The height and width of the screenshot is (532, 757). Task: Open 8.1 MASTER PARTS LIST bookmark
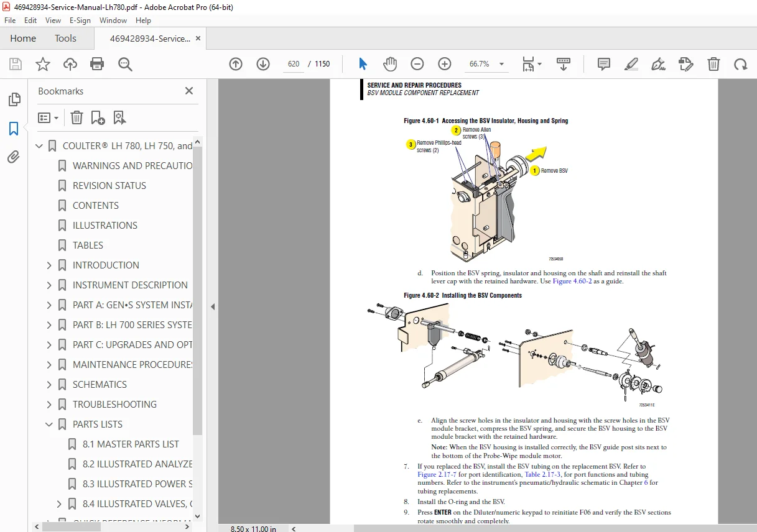[131, 444]
